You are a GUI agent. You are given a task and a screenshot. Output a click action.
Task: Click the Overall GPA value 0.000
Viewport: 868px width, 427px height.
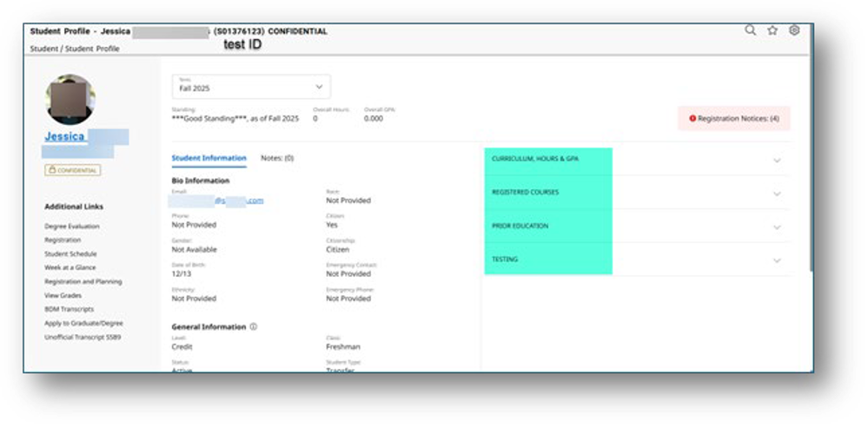coord(374,118)
